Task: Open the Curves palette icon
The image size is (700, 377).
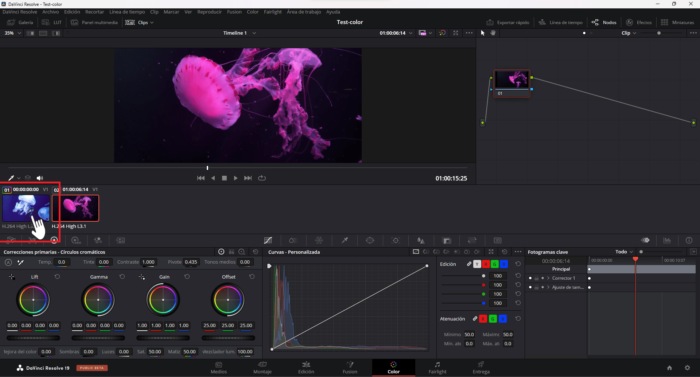Action: (x=268, y=240)
